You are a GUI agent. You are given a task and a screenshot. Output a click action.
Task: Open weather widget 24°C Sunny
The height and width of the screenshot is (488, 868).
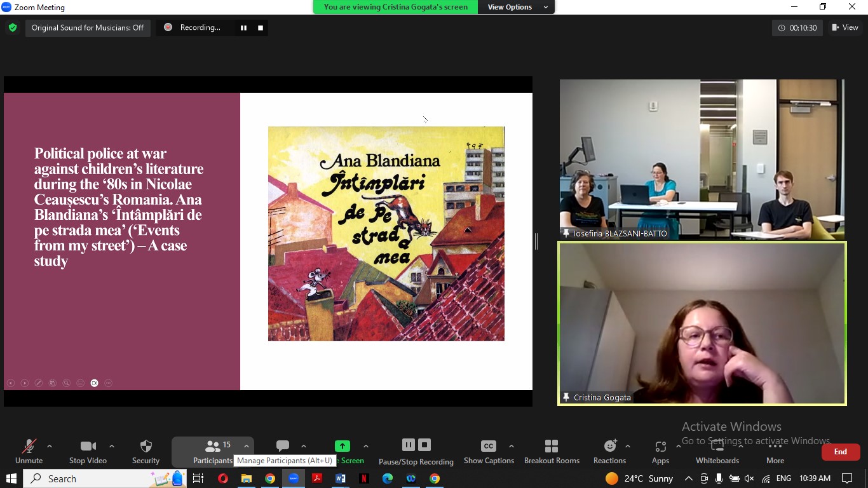coord(639,478)
